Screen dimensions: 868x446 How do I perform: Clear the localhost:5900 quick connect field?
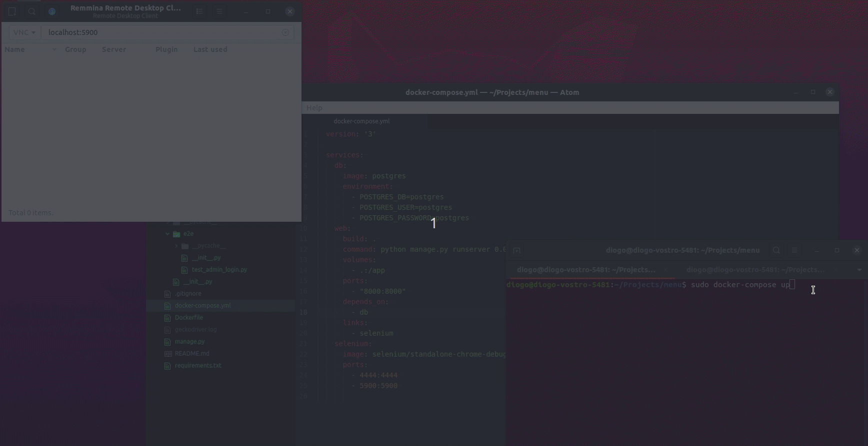(285, 32)
